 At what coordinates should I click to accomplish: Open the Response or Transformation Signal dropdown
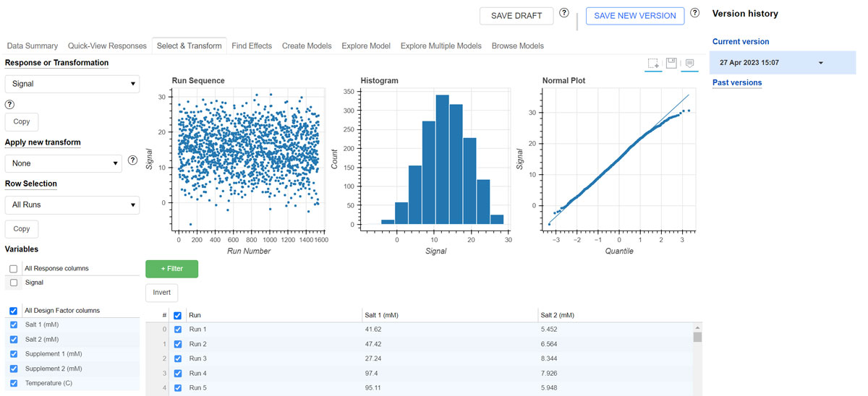coord(72,84)
